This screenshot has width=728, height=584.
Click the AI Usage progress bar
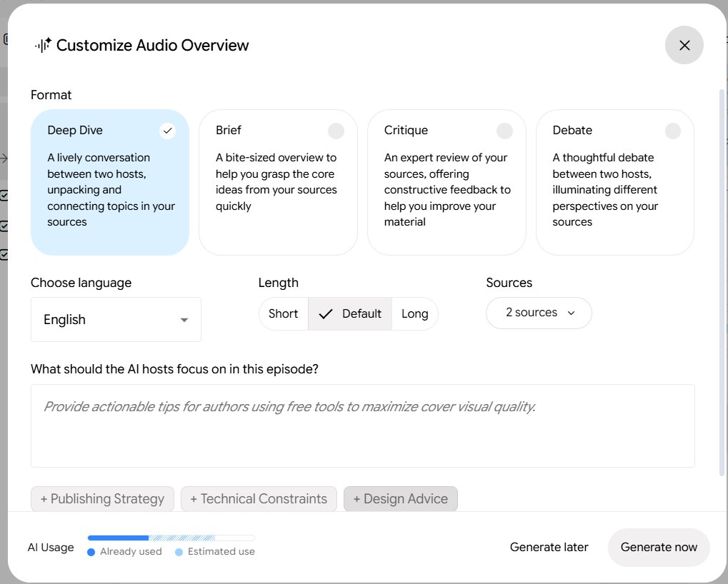tap(171, 538)
